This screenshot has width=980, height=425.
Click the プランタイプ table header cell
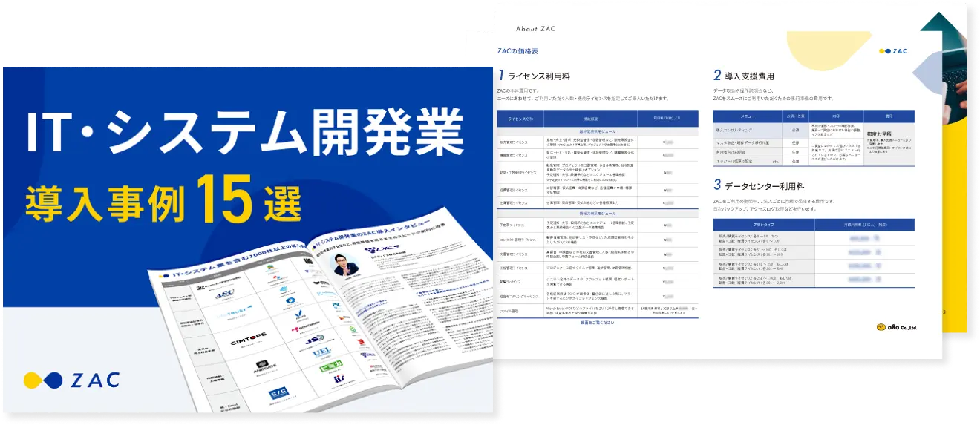pos(763,225)
